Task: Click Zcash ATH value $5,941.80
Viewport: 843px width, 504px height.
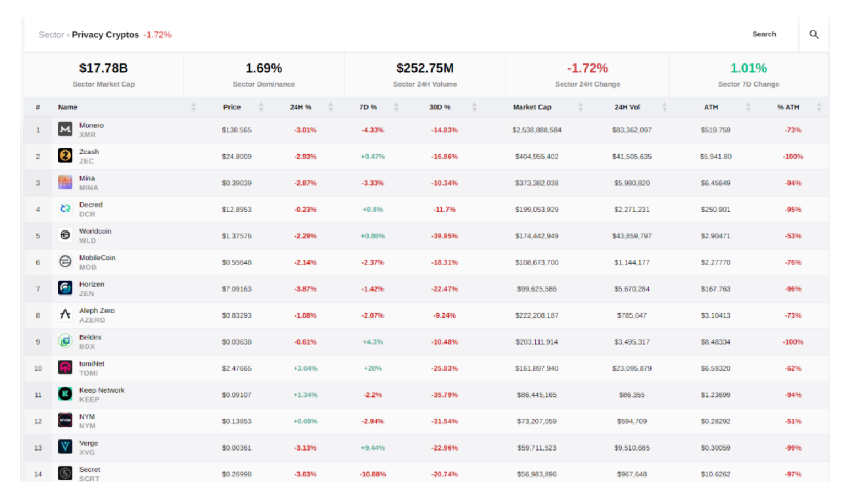Action: coord(716,157)
